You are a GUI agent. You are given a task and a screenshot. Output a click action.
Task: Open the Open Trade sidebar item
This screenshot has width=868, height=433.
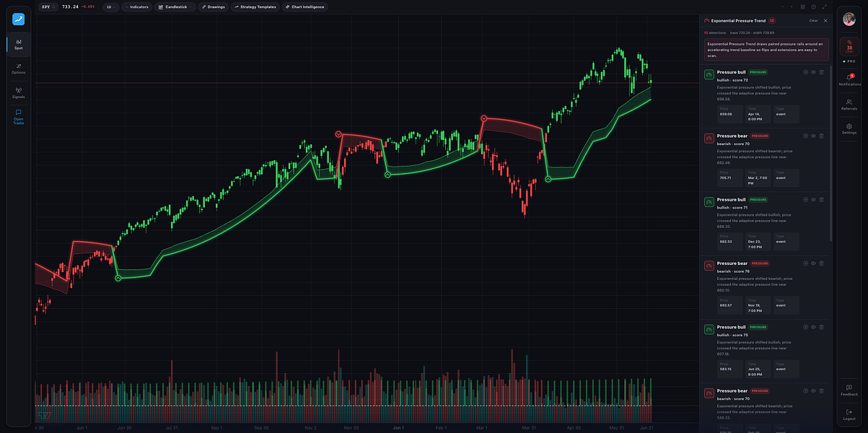coord(19,118)
